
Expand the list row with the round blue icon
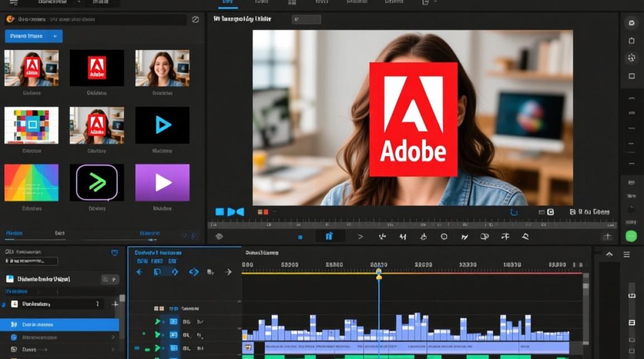[x=59, y=337]
